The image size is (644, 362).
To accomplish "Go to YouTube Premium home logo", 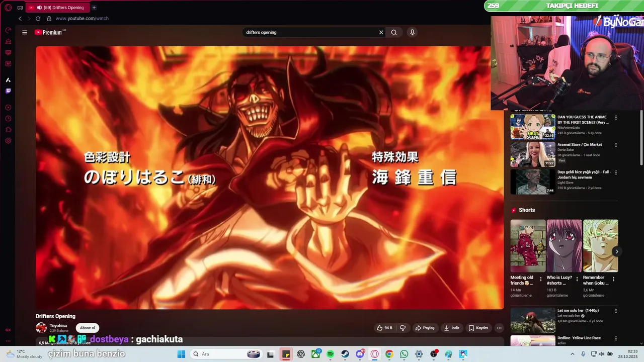I will tap(49, 32).
